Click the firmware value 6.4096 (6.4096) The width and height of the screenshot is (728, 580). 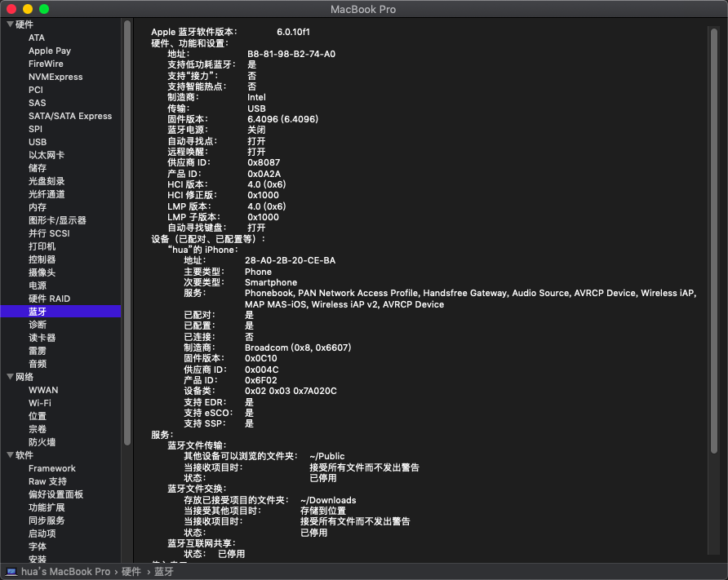282,119
